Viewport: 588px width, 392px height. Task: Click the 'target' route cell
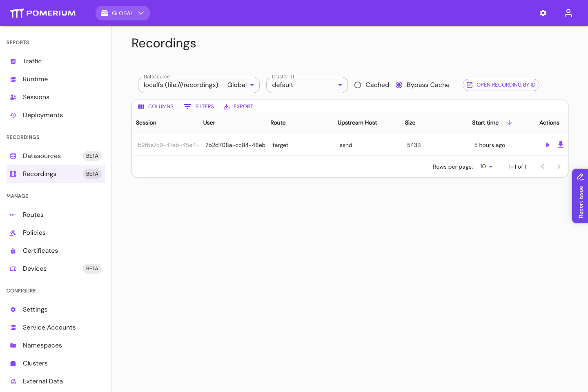[x=281, y=145]
